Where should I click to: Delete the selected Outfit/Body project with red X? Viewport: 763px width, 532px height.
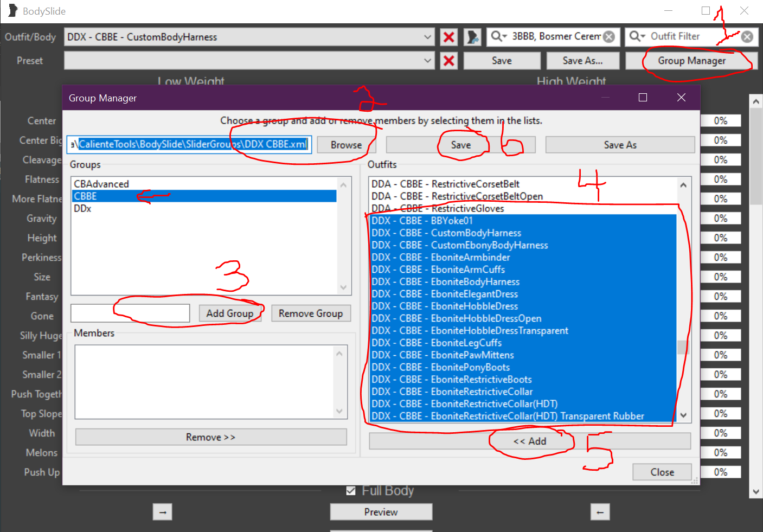point(449,37)
